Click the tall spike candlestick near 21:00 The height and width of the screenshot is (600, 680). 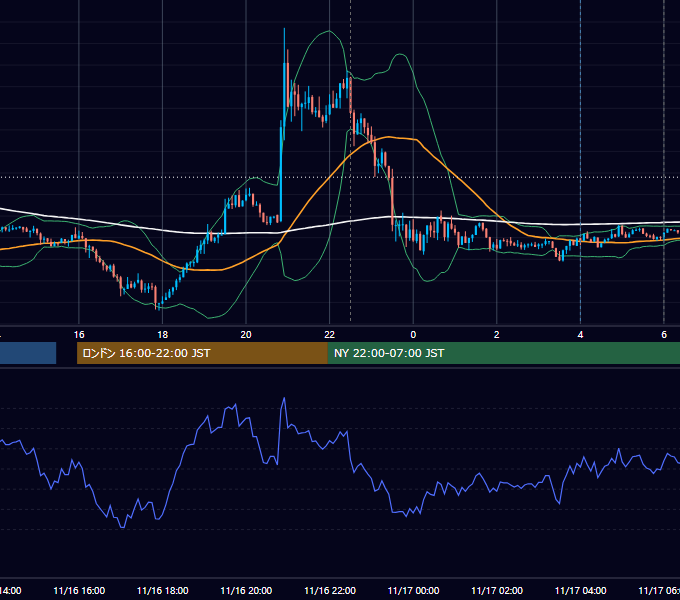click(284, 82)
